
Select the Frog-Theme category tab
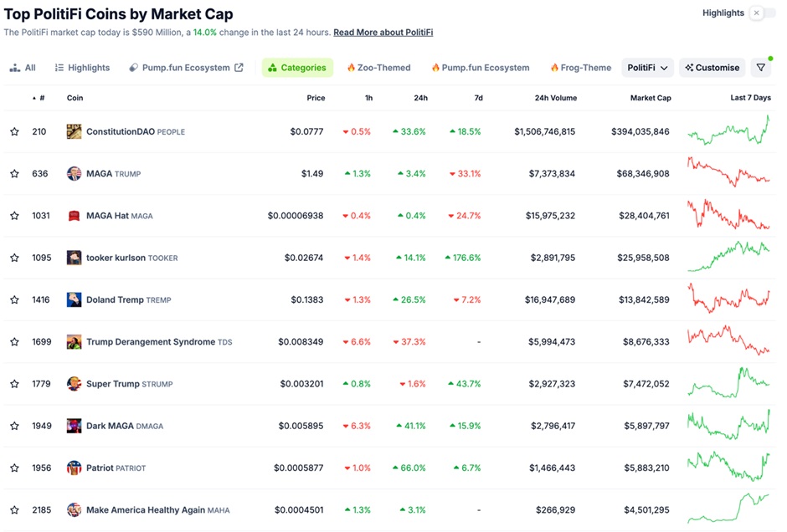[580, 68]
